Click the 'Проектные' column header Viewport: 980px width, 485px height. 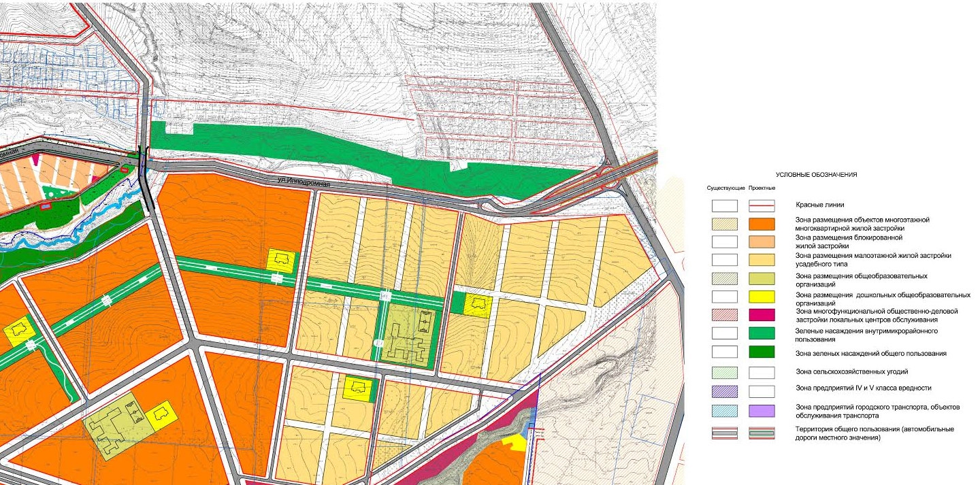(762, 188)
